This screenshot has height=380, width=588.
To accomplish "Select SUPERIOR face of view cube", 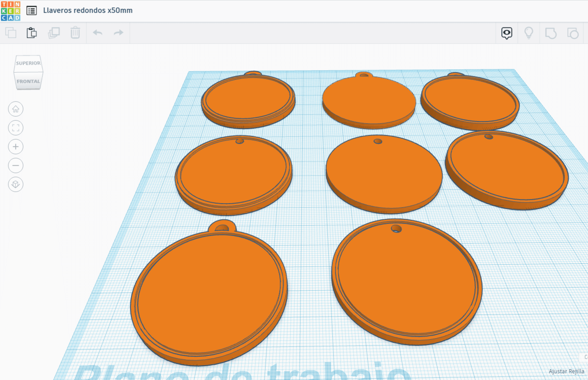I will [x=28, y=63].
